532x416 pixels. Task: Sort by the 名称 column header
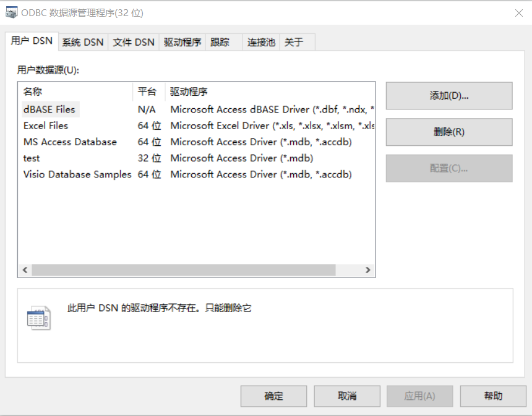click(x=75, y=91)
